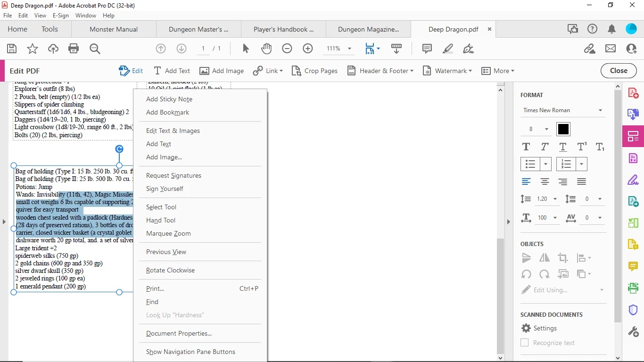Send file by email envelope icon
Viewport: 644px width, 362px height.
(x=611, y=49)
